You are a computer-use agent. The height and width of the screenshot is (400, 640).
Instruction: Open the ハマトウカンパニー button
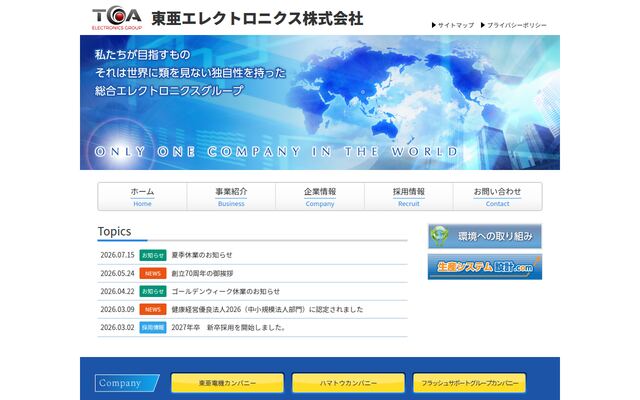click(x=348, y=383)
